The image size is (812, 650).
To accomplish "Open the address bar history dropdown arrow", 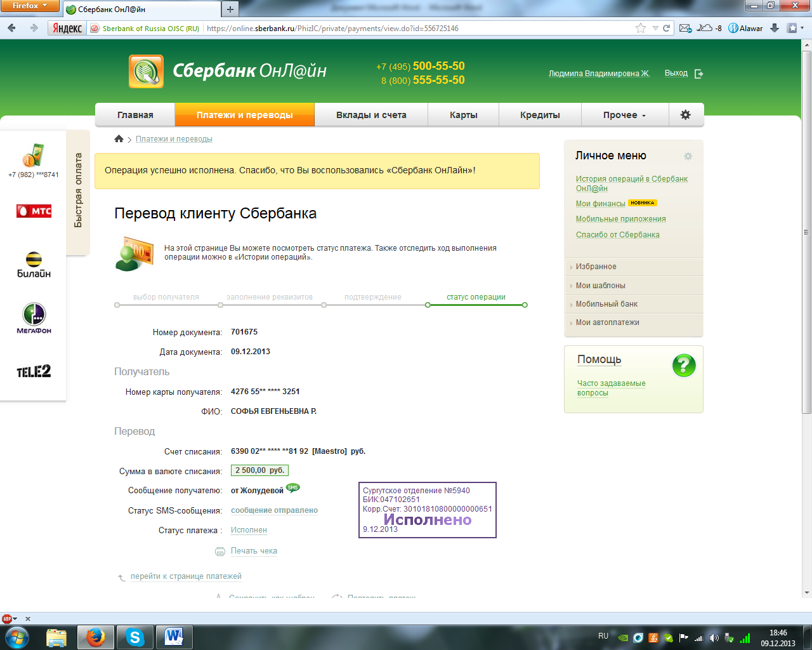I will [x=655, y=29].
